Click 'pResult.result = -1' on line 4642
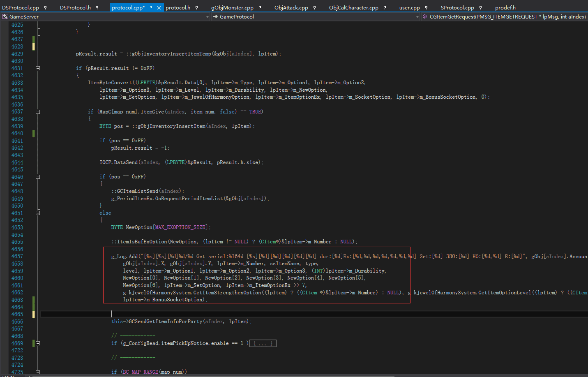Image resolution: width=588 pixels, height=377 pixels. click(x=139, y=148)
